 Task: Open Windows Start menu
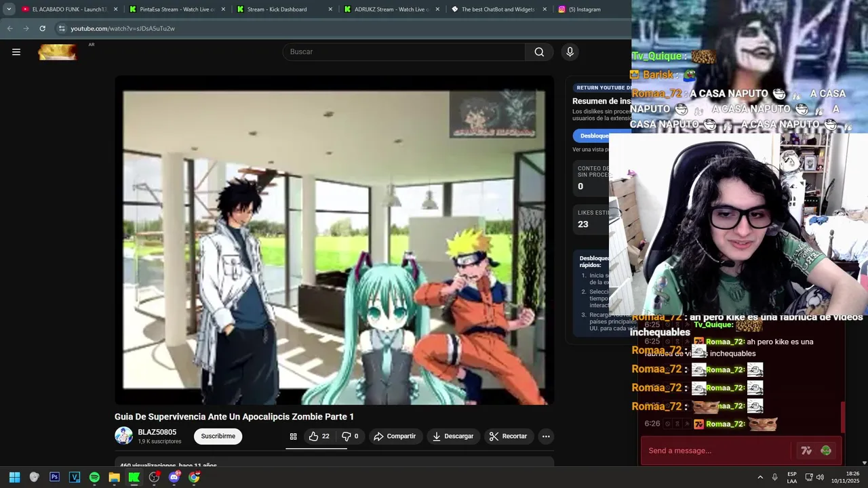point(14,477)
